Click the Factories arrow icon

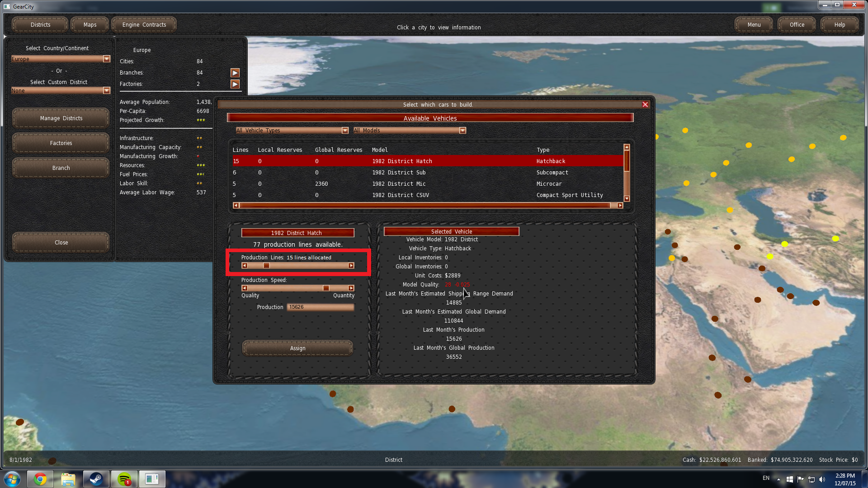pyautogui.click(x=235, y=84)
